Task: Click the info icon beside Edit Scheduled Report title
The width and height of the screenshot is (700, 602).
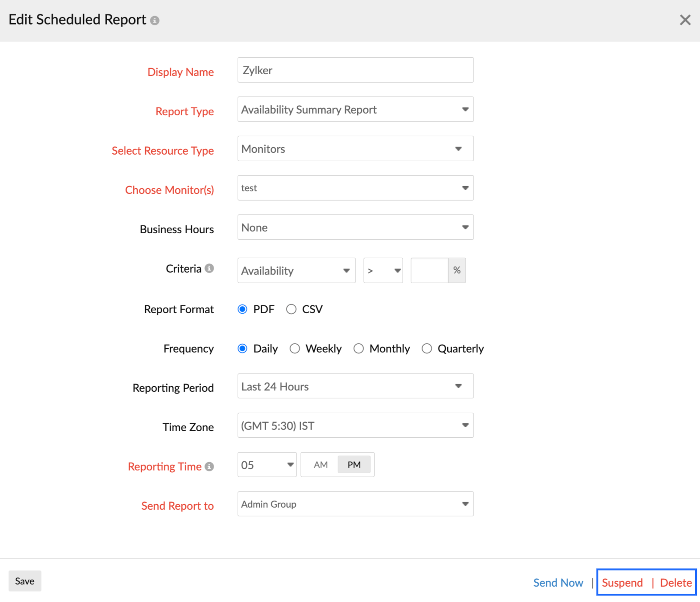Action: click(155, 20)
